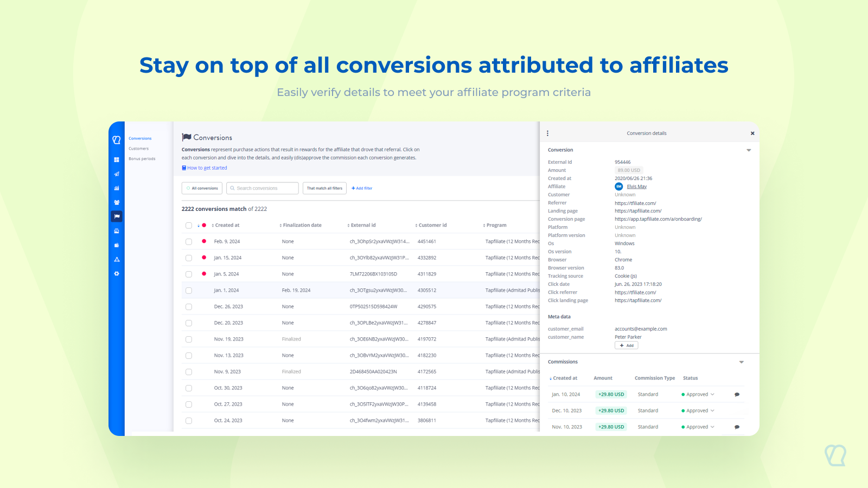The image size is (868, 488).
Task: Click the EM affiliate avatar
Action: [618, 187]
